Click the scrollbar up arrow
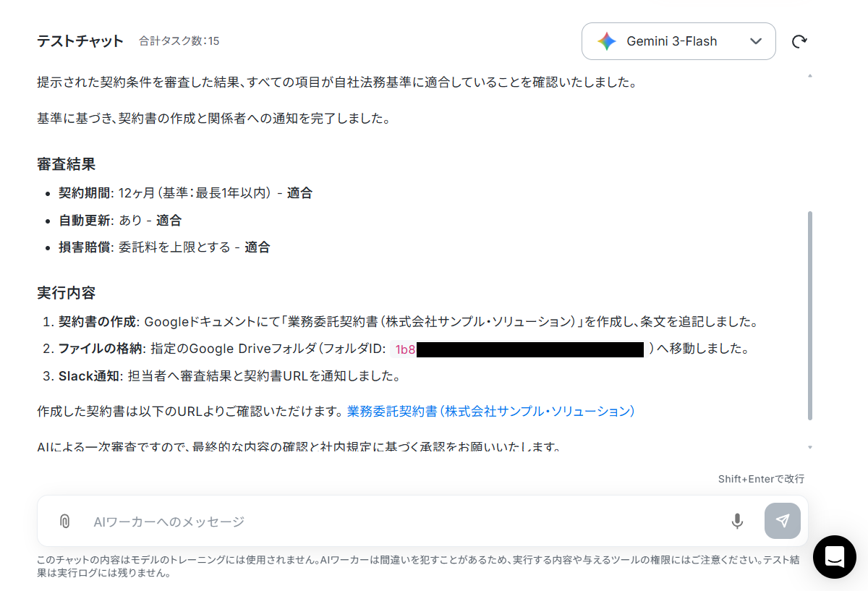The image size is (868, 591). [809, 75]
